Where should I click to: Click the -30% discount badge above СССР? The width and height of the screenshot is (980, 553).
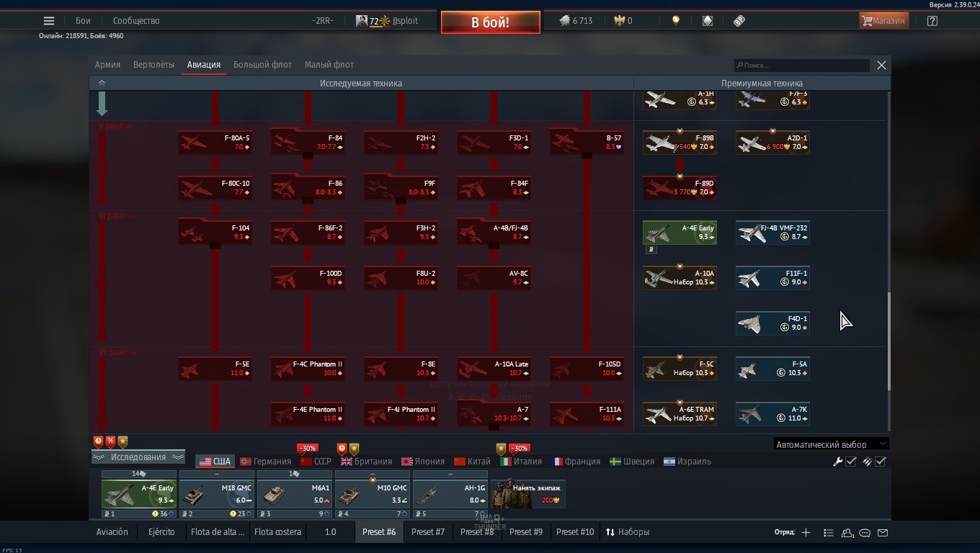[x=307, y=448]
